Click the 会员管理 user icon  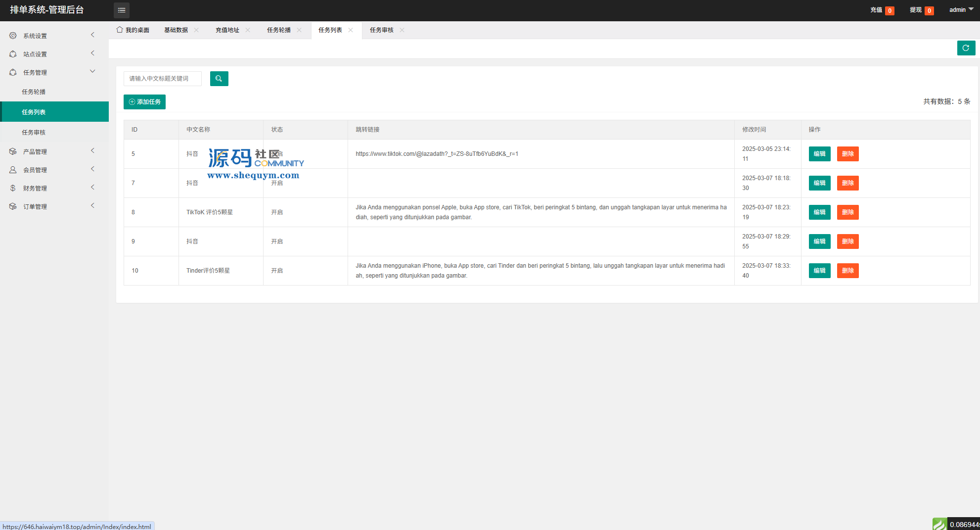[13, 170]
